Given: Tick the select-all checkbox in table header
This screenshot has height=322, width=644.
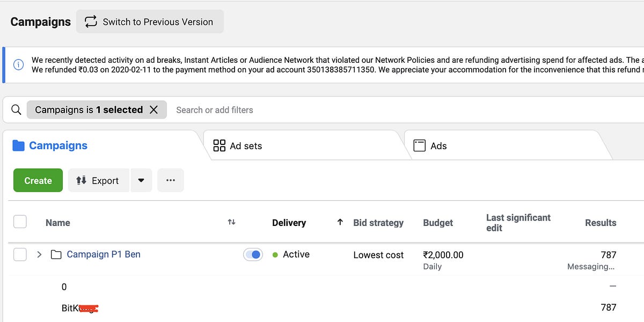Looking at the screenshot, I should click(x=20, y=222).
